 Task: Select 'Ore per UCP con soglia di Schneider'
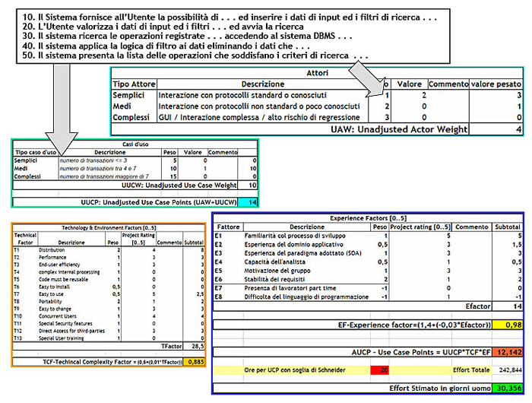click(x=295, y=370)
